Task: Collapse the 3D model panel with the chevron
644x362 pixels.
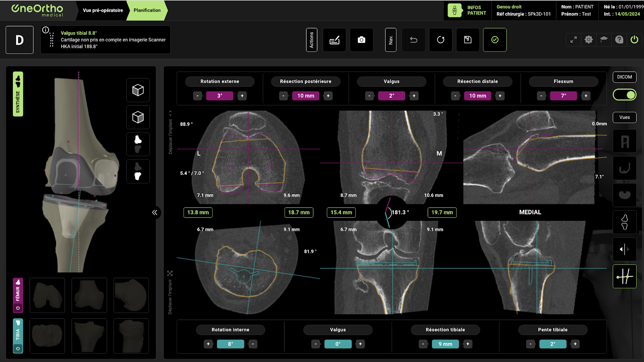Action: pyautogui.click(x=155, y=213)
